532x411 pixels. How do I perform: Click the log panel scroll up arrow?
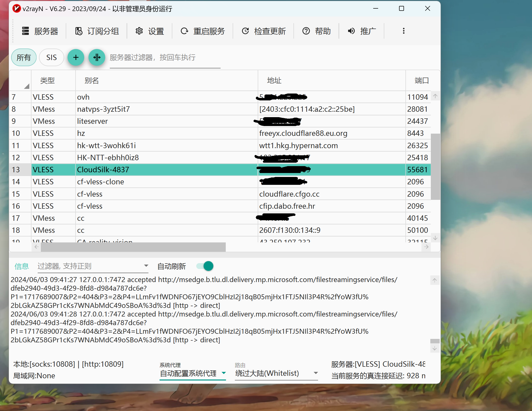coord(435,280)
